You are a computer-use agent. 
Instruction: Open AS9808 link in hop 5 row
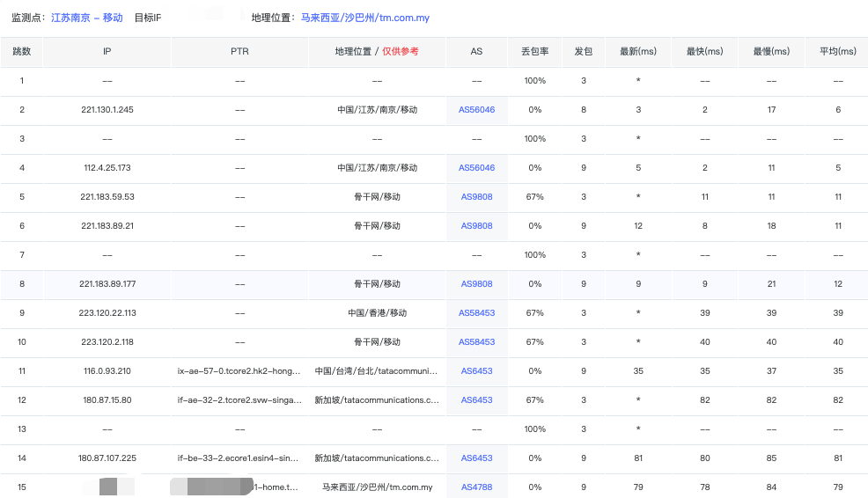(x=476, y=196)
